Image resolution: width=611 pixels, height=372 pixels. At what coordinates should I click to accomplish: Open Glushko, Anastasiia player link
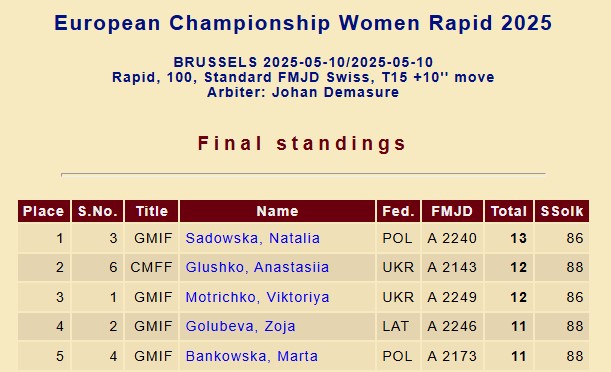point(257,267)
